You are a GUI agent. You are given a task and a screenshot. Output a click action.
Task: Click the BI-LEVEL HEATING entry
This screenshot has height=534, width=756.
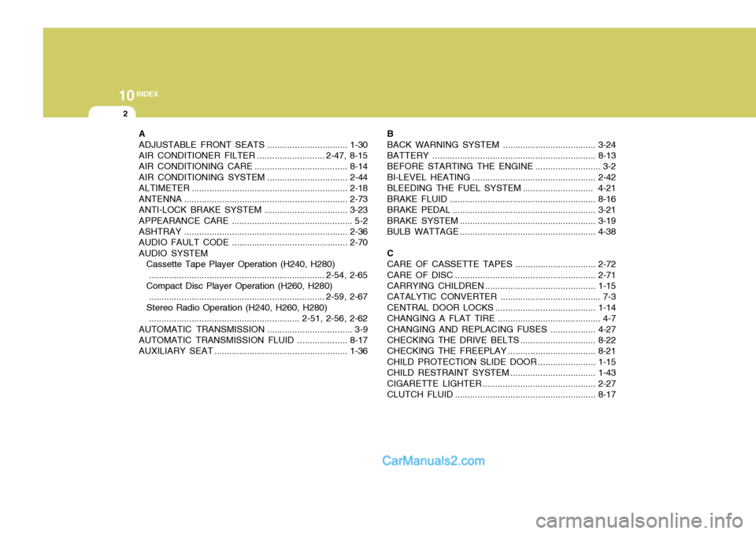pyautogui.click(x=502, y=177)
